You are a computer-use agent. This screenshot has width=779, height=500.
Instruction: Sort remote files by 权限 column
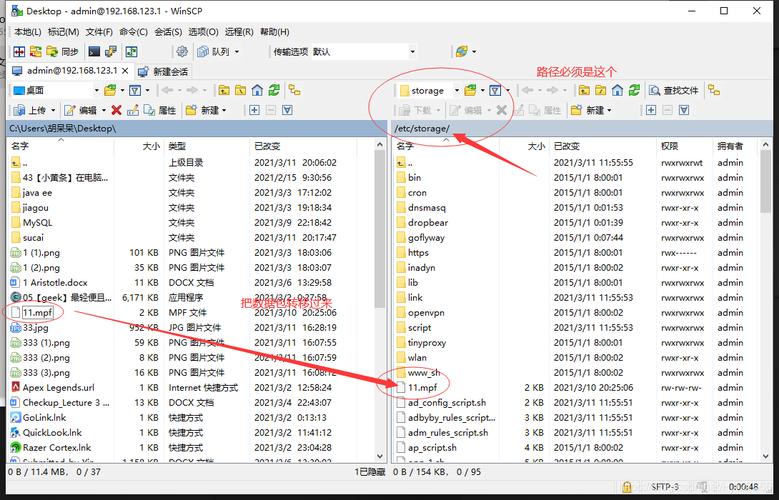tap(684, 146)
